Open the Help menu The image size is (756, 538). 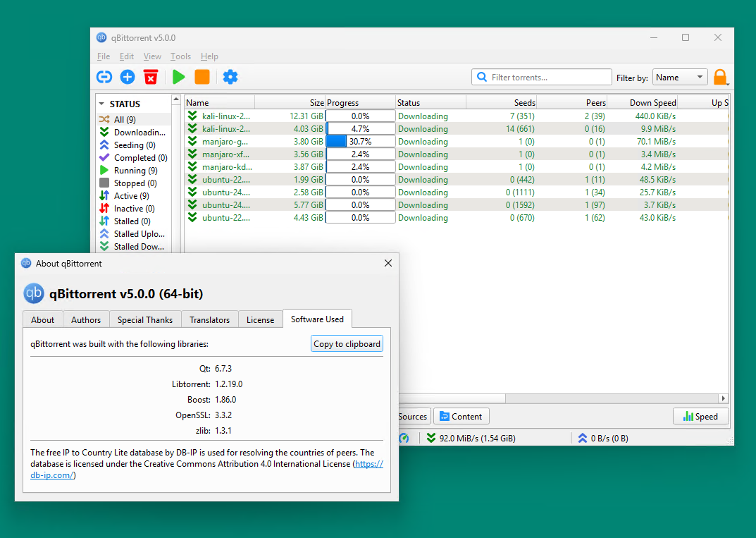tap(209, 56)
